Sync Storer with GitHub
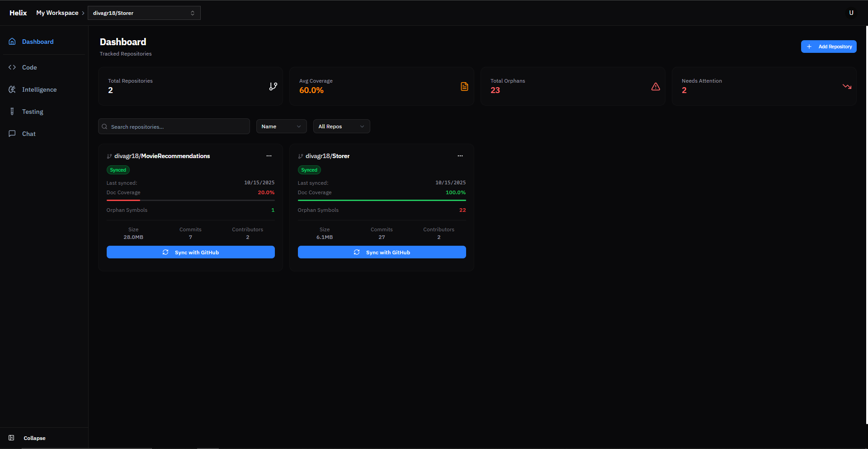The height and width of the screenshot is (449, 868). 382,252
